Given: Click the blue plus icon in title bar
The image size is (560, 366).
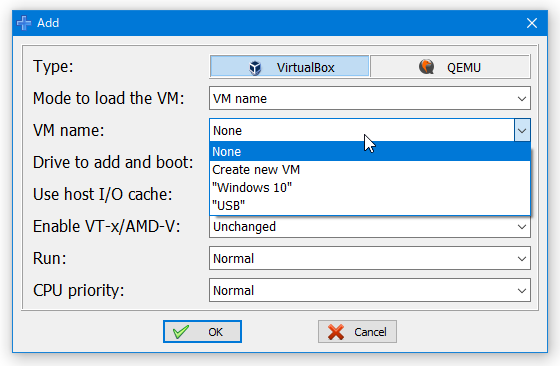Looking at the screenshot, I should [24, 23].
